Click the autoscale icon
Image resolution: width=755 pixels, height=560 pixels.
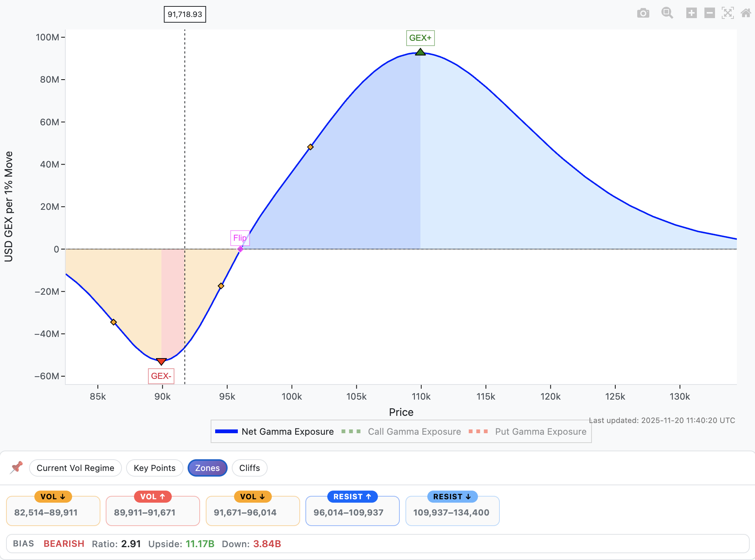[728, 12]
